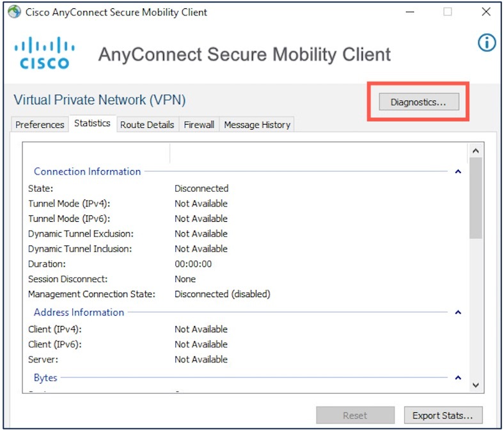Click the Reset button
The image size is (504, 432).
coord(355,415)
